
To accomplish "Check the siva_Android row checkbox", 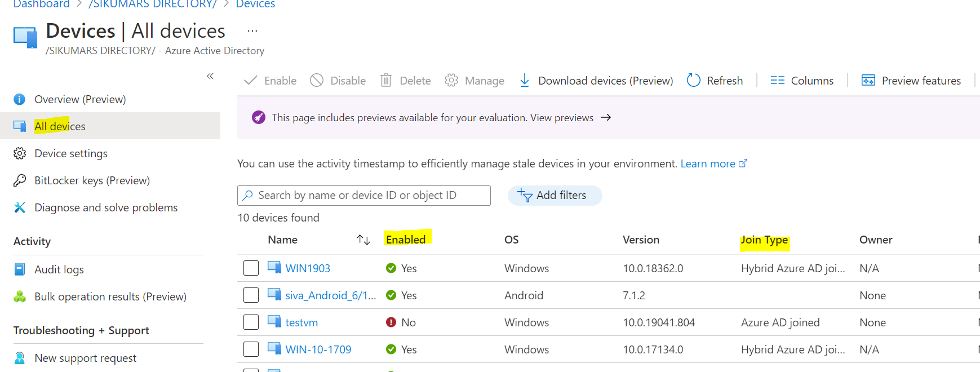I will pos(251,295).
